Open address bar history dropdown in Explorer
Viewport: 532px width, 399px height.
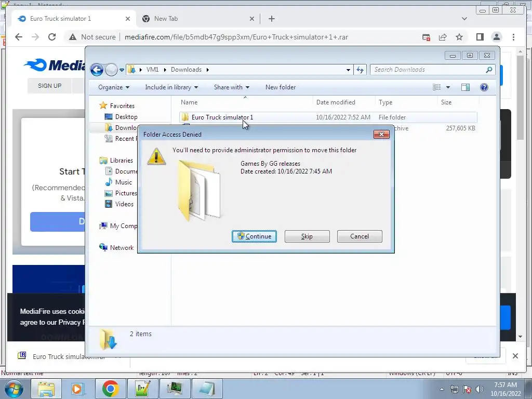[348, 70]
